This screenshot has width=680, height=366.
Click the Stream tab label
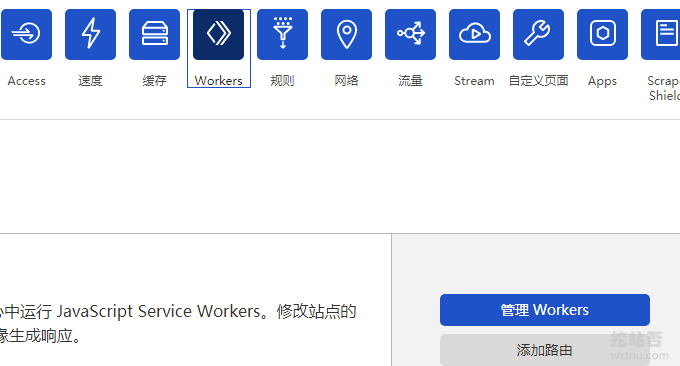coord(474,81)
